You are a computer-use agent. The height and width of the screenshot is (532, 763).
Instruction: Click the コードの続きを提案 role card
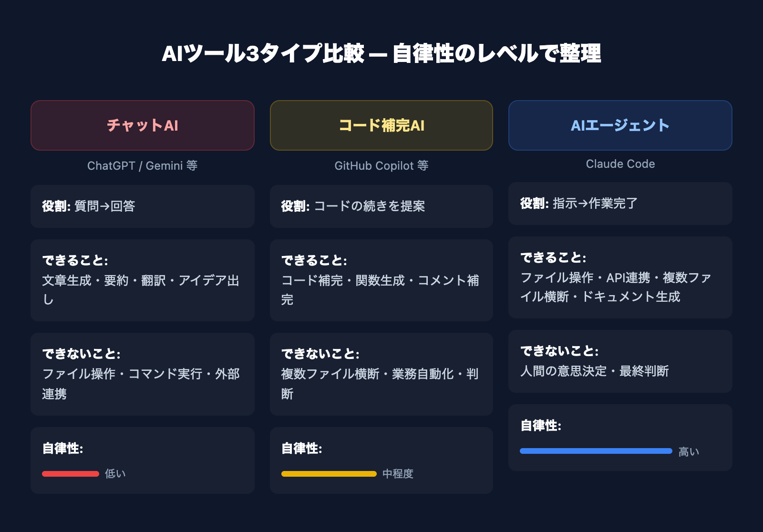coord(381,206)
